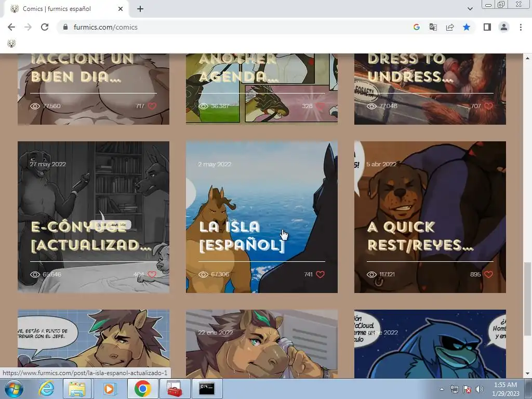Click the wolf bookmark in bookmarks bar
This screenshot has width=532, height=399.
coord(11,44)
